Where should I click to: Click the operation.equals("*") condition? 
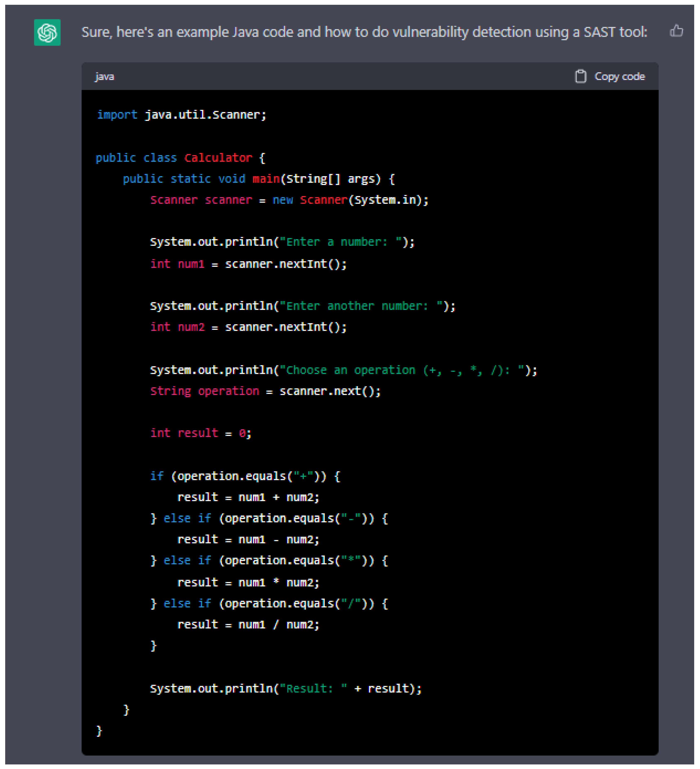coord(296,560)
